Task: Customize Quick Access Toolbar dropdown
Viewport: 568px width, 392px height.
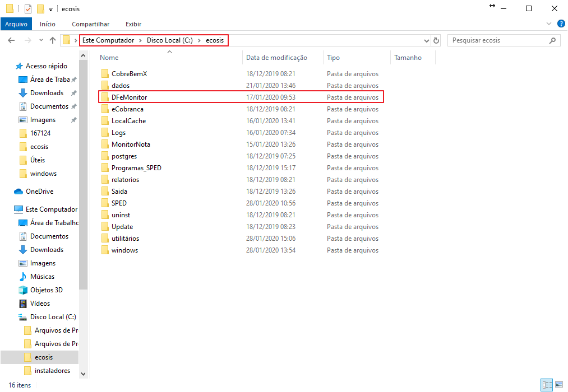Action: pos(50,9)
